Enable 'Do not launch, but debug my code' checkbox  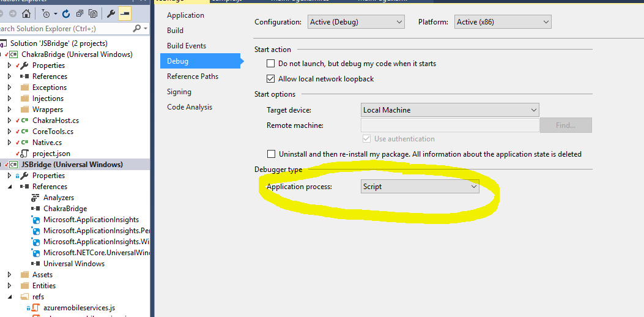pyautogui.click(x=271, y=64)
